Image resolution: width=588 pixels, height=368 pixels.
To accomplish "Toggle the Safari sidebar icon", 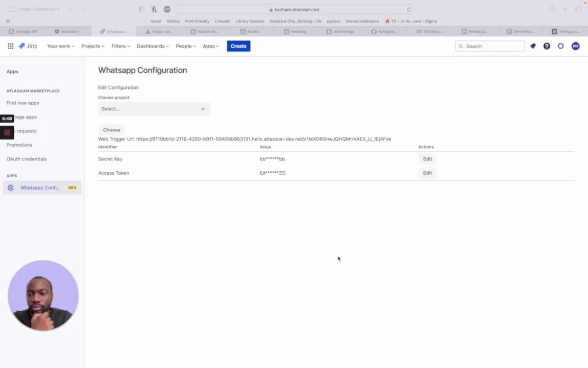I will 11,9.
